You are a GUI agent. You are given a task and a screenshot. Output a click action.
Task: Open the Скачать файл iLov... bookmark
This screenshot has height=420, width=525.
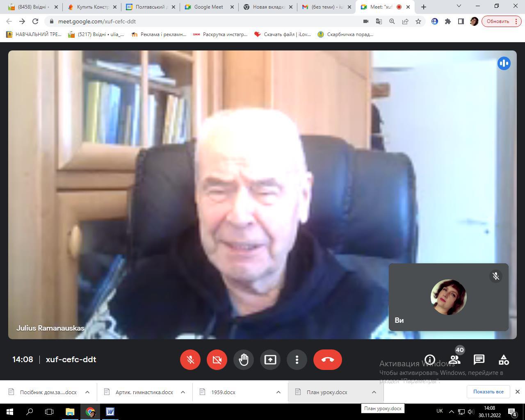(283, 34)
